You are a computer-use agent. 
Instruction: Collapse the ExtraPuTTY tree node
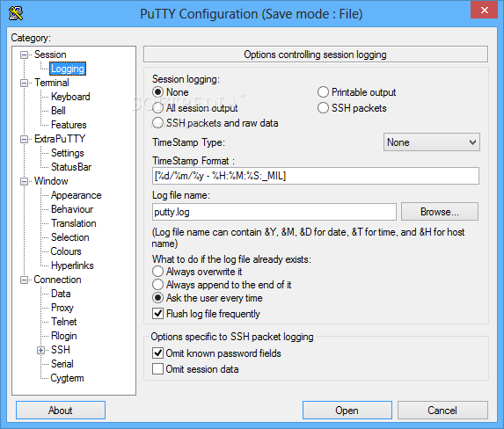pyautogui.click(x=24, y=139)
